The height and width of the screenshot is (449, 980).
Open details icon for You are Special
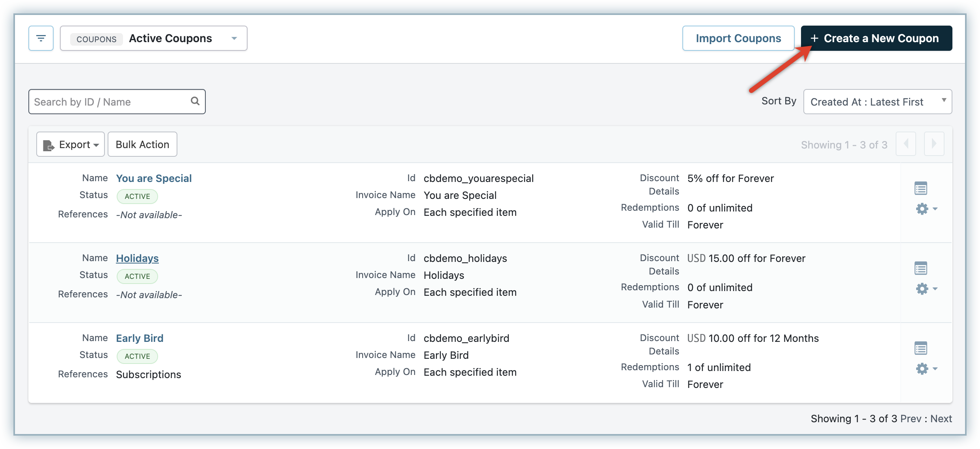tap(920, 189)
